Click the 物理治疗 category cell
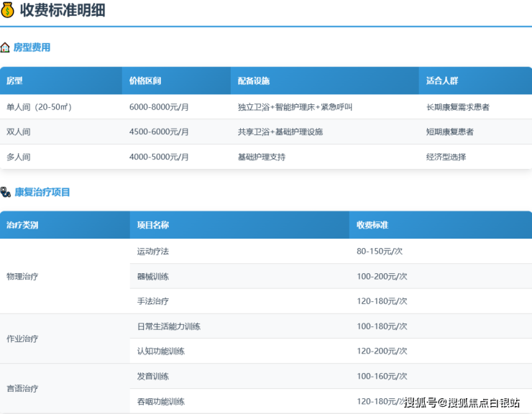 pos(22,276)
